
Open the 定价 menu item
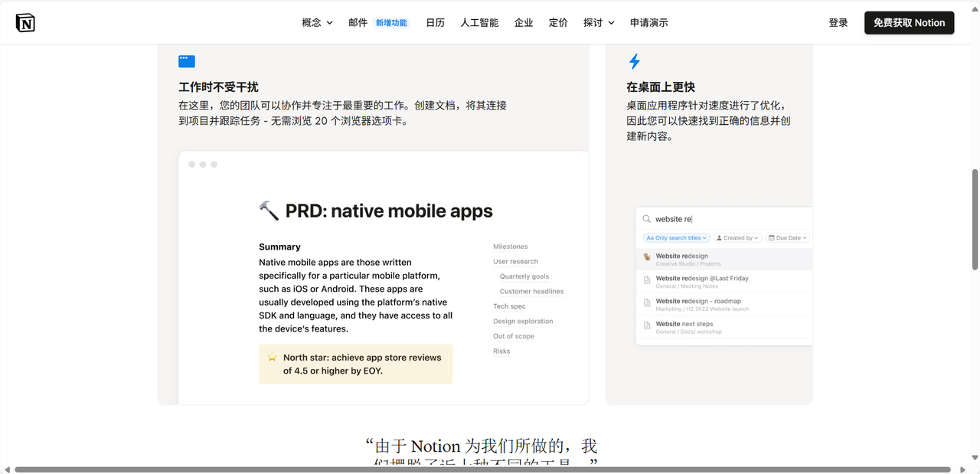558,23
